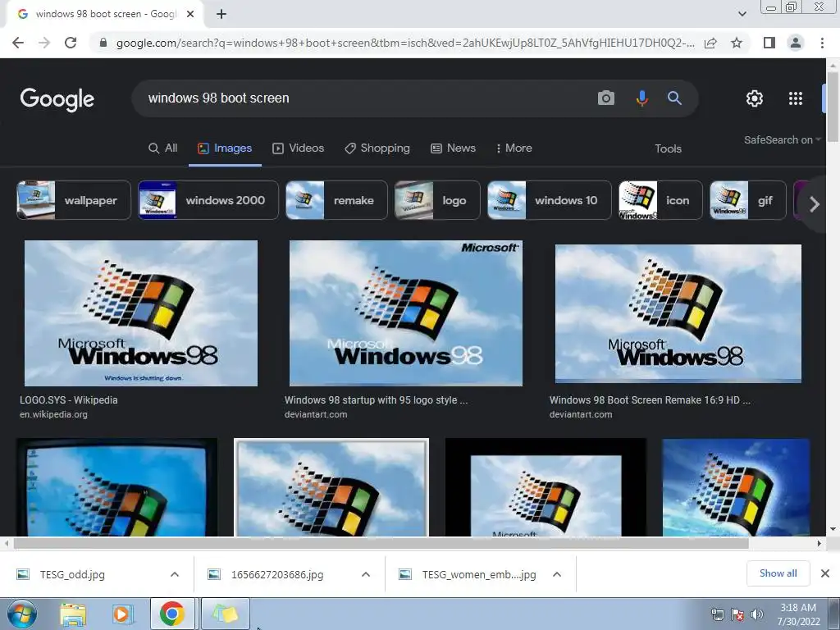Viewport: 840px width, 630px height.
Task: Open the CRT monitor photo thumbnail
Action: coord(116,487)
